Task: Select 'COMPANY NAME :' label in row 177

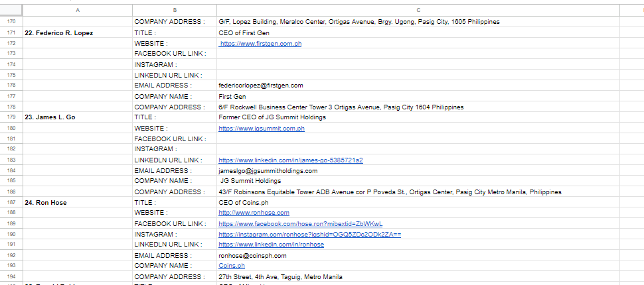Action: coord(175,96)
